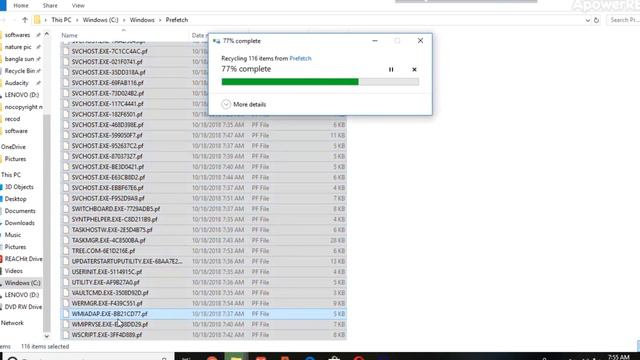Open address bar history dropdown
640x360 pixels.
click(x=588, y=20)
